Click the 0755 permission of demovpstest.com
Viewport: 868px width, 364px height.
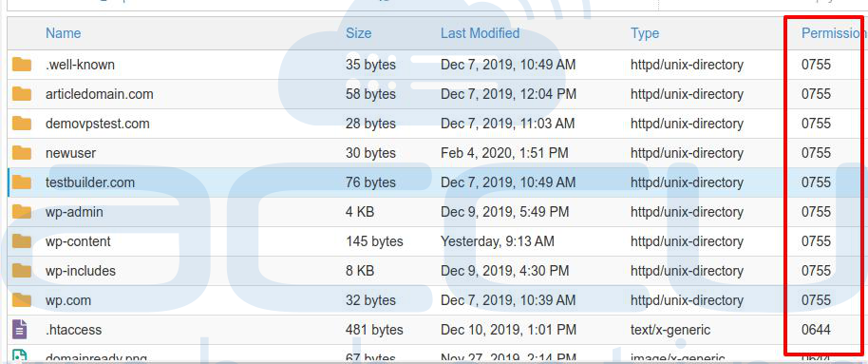816,124
